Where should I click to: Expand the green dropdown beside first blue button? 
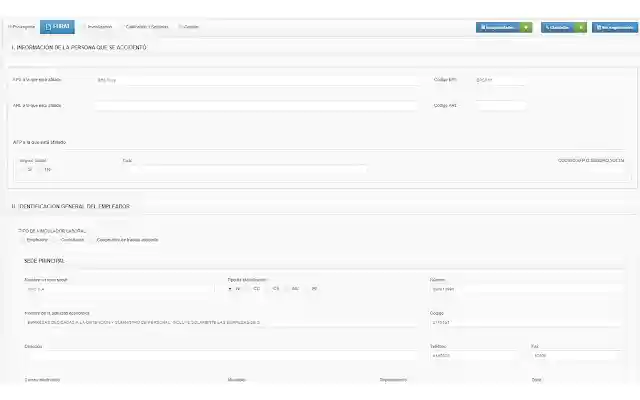coord(526,27)
